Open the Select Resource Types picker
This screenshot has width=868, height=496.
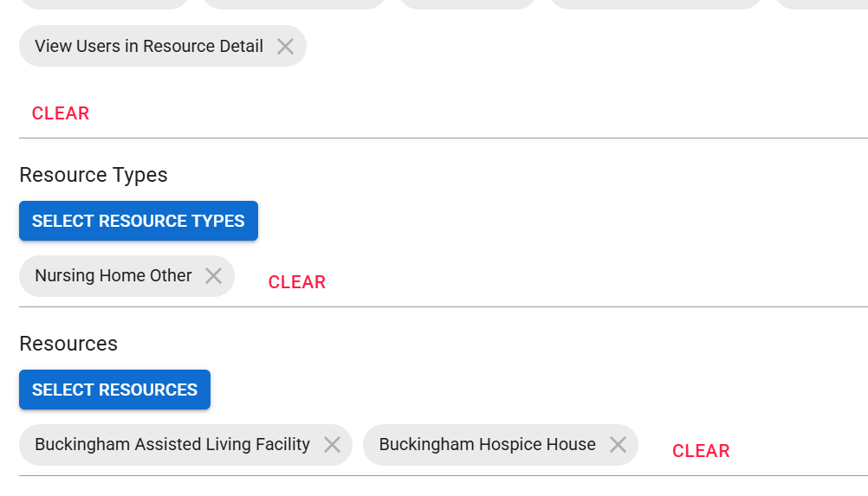pyautogui.click(x=139, y=221)
